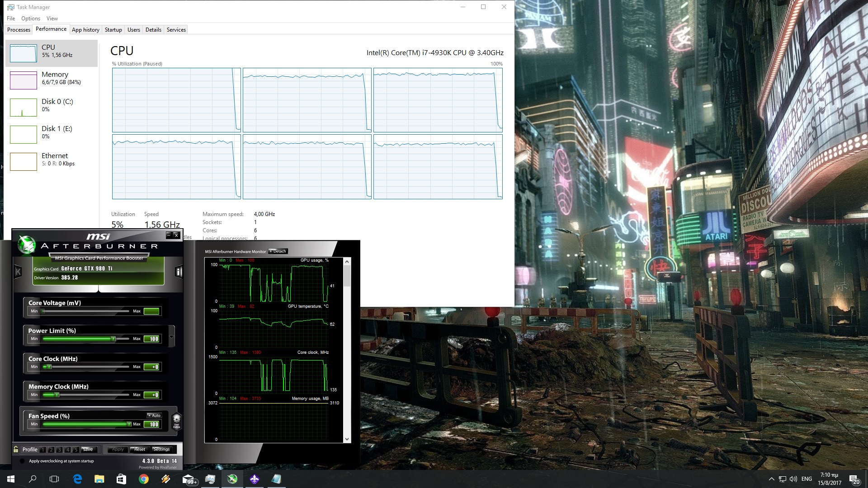Image resolution: width=868 pixels, height=488 pixels.
Task: Open Afterburner info panel (i icon)
Action: pos(179,272)
